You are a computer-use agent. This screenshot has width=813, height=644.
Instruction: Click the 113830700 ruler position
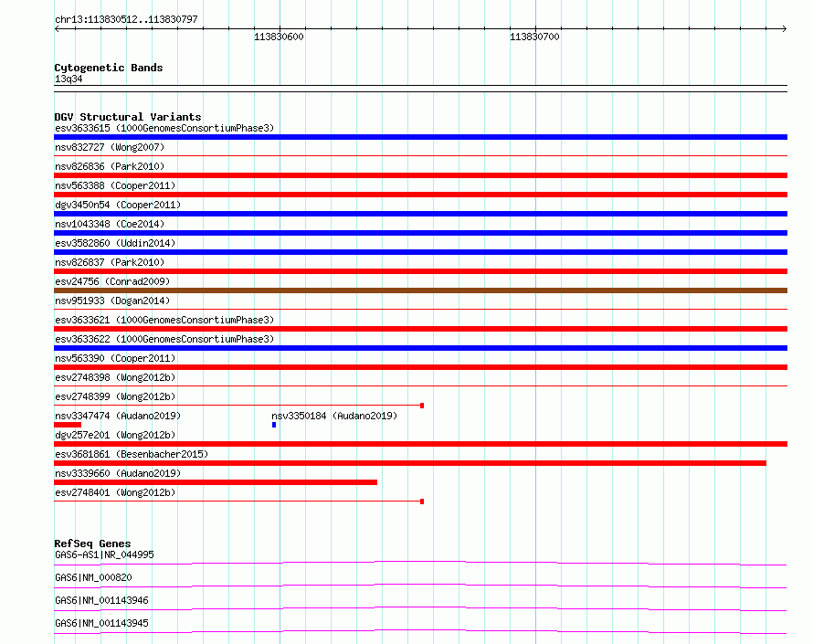coord(534,37)
